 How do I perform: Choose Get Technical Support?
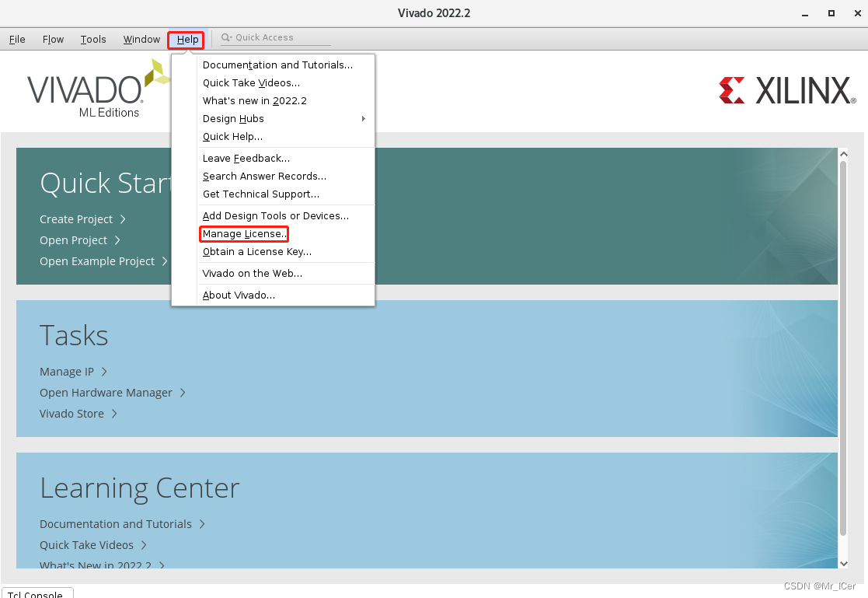click(261, 194)
